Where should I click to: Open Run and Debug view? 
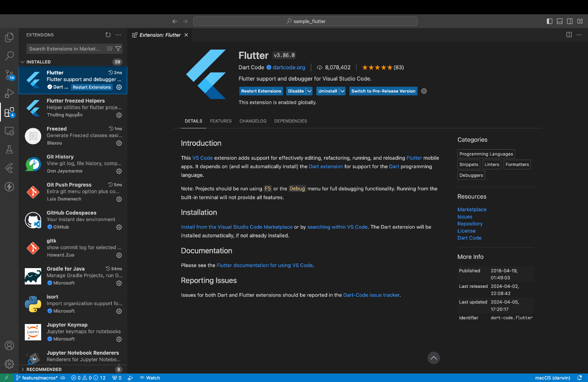pyautogui.click(x=9, y=93)
